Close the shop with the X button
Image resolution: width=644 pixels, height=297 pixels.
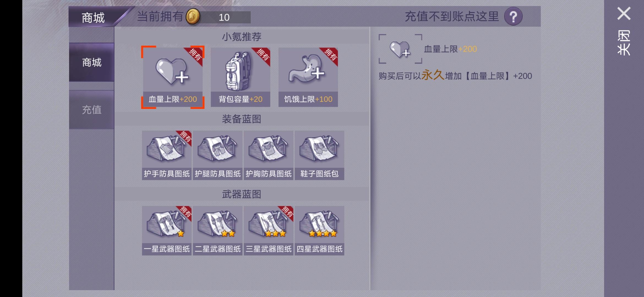point(624,13)
